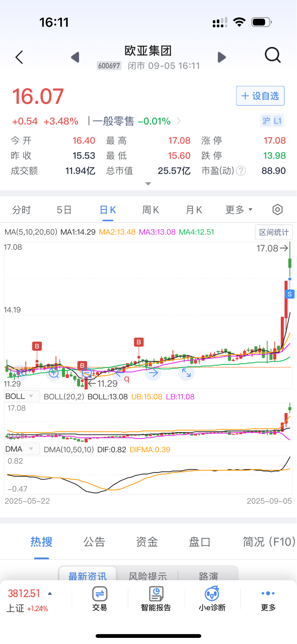Open 交易 trade icon
The height and width of the screenshot is (644, 297).
click(x=100, y=599)
